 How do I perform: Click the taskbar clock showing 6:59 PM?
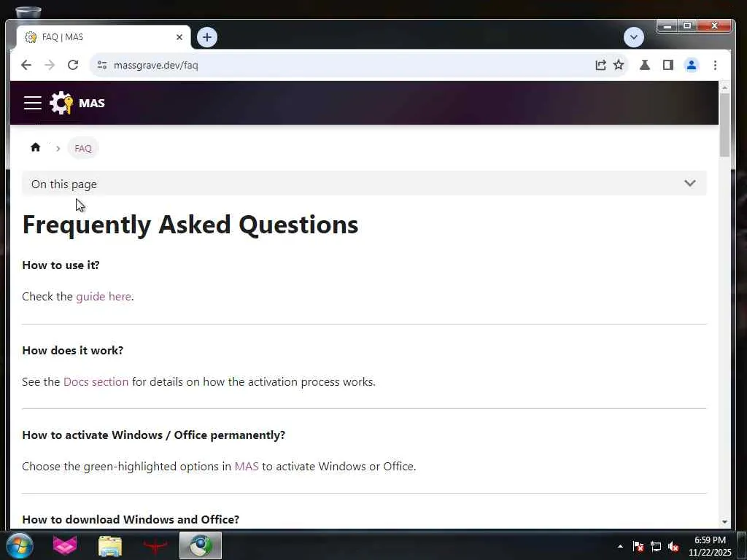710,546
